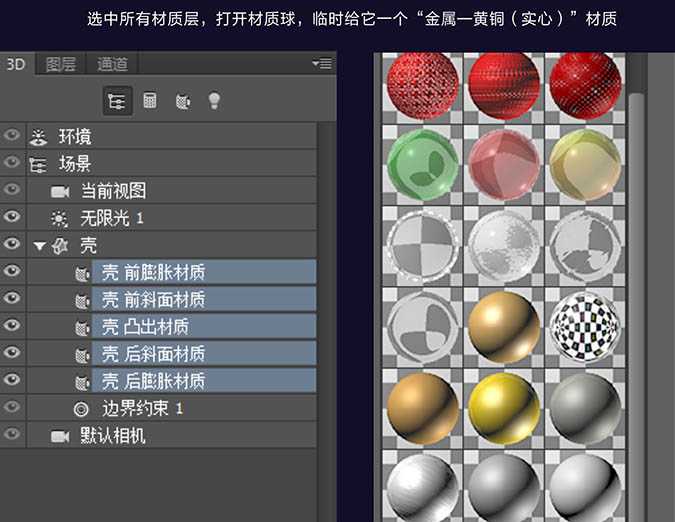675x522 pixels.
Task: Toggle visibility of 当前视图
Action: pos(12,189)
